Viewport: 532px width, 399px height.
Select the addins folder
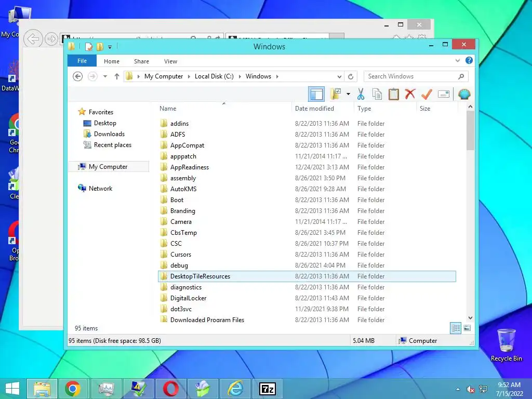coord(307,124)
